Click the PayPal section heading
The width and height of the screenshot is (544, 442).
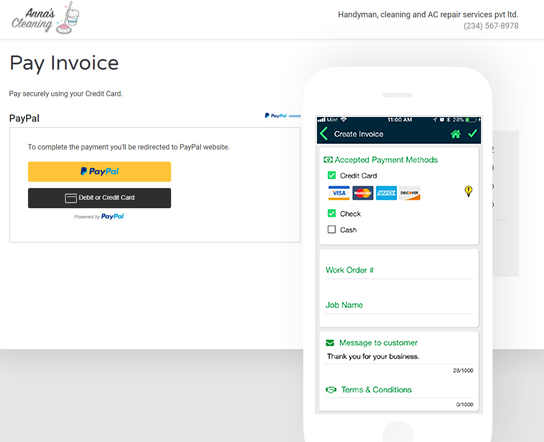tap(24, 118)
